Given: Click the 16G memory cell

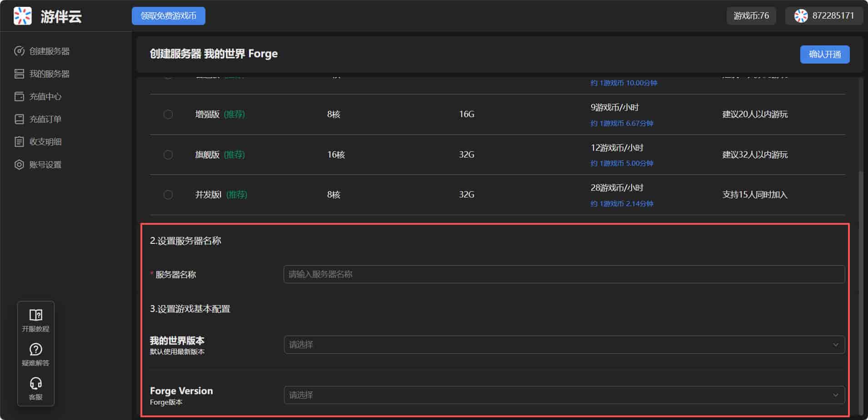Looking at the screenshot, I should point(467,114).
